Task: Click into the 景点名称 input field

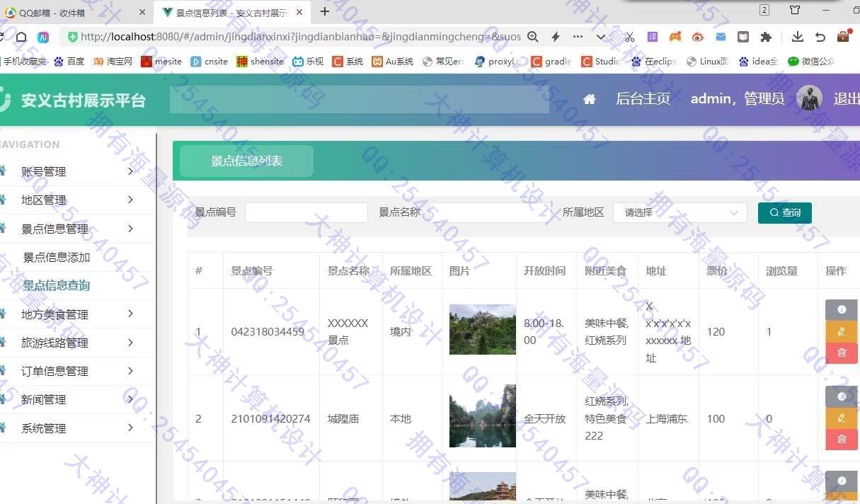Action: [491, 212]
